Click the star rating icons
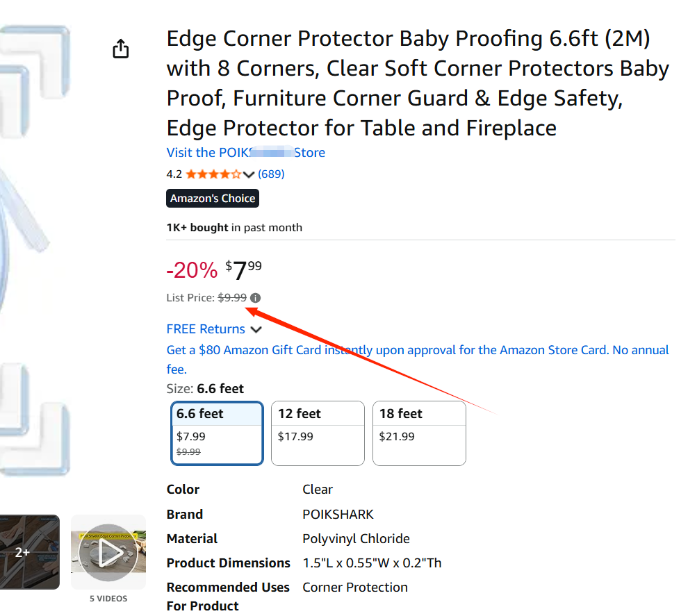688x616 pixels. click(213, 174)
